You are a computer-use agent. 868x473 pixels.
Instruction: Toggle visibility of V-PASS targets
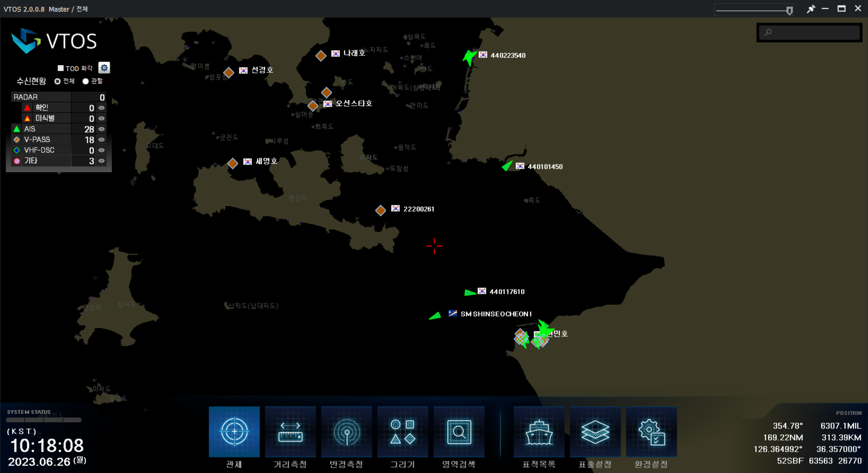coord(101,140)
